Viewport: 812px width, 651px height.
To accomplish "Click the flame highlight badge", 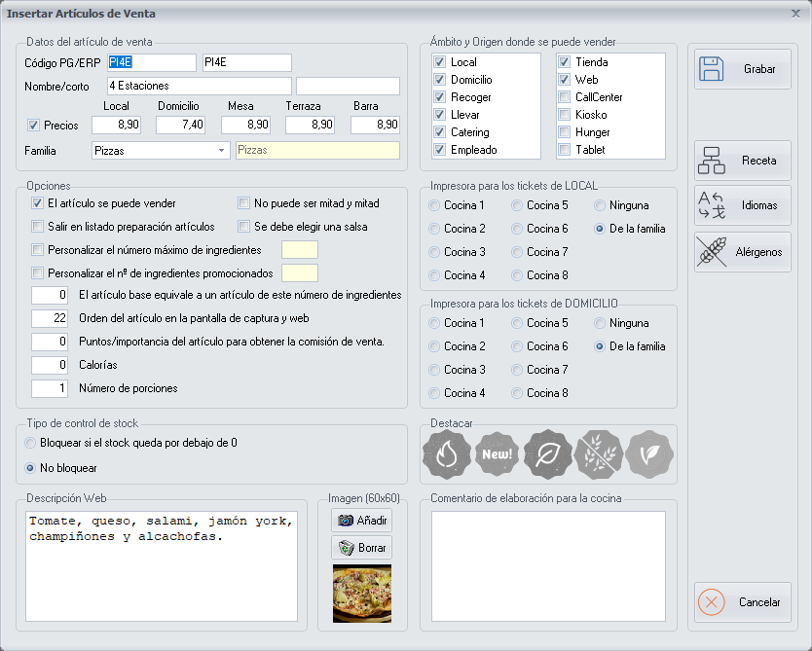I will pos(446,454).
